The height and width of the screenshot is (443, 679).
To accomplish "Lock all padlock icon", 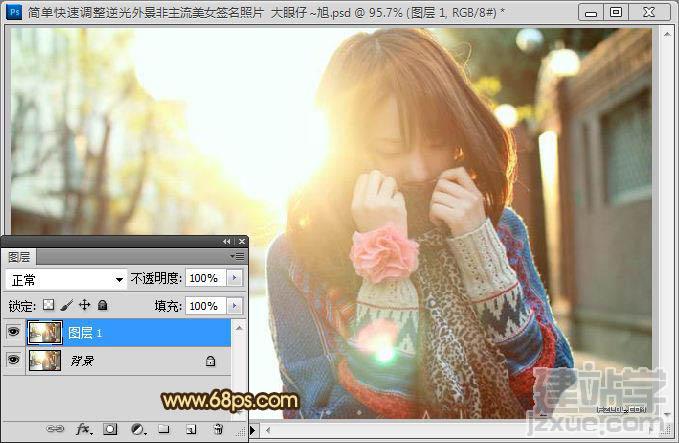I will pyautogui.click(x=103, y=305).
